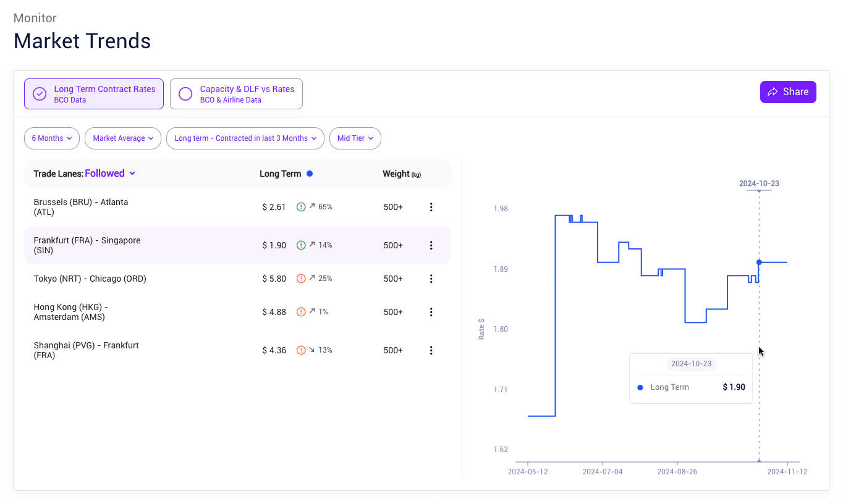This screenshot has width=843, height=504.
Task: Select Long Term Contract Rates option
Action: click(x=94, y=94)
